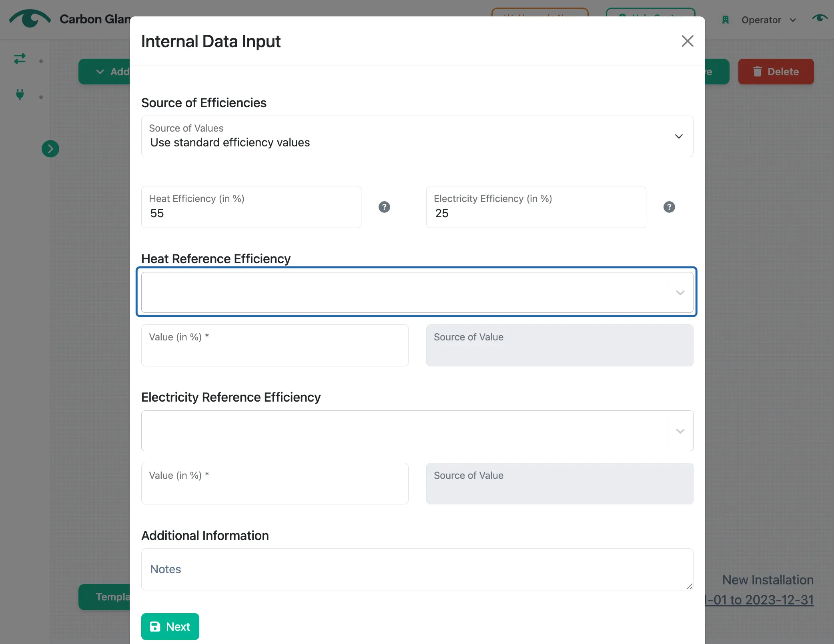
Task: Click the Electricity Efficiency help question icon
Action: (x=669, y=207)
